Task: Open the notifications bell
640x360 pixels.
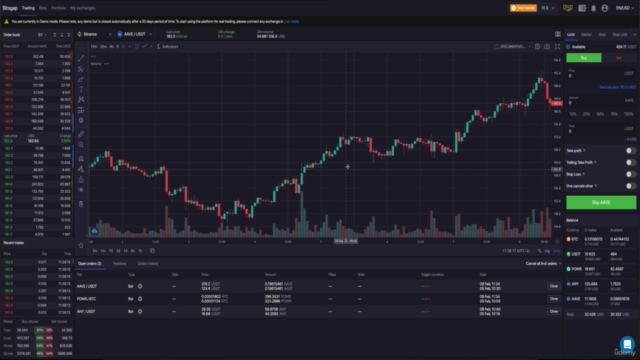Action: coord(593,8)
